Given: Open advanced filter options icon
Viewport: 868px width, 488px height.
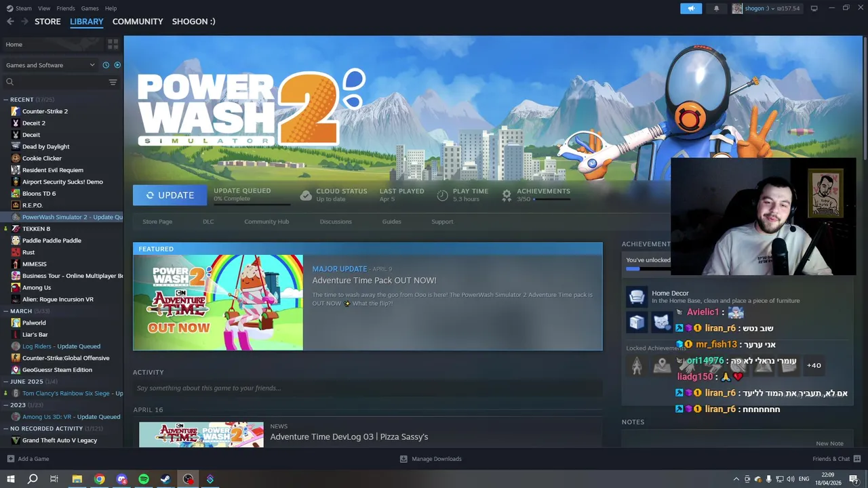Looking at the screenshot, I should click(x=113, y=82).
